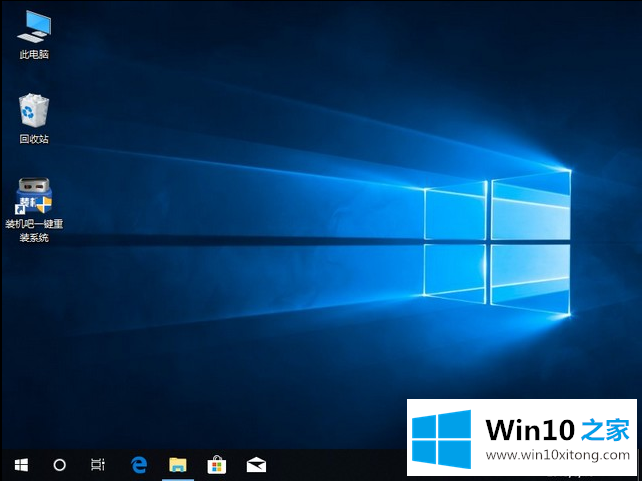This screenshot has width=642, height=481.
Task: Click the 装机吧一键重装系统 text label
Action: (34, 231)
